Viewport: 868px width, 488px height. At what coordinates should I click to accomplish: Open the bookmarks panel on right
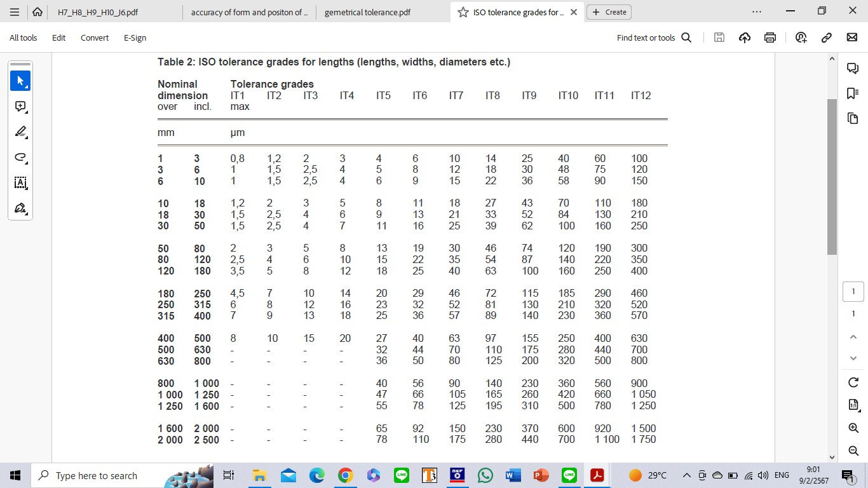[x=853, y=93]
